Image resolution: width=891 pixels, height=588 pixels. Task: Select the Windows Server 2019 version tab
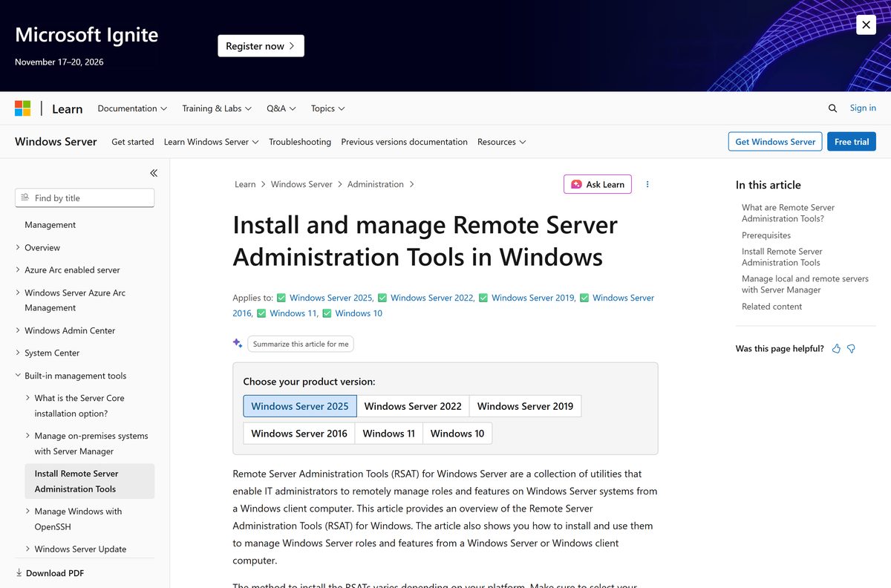pos(525,406)
